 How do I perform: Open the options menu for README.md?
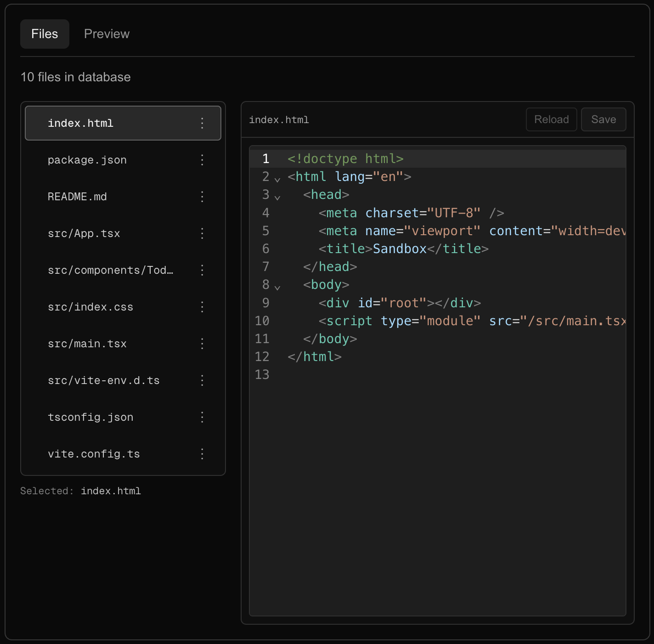point(202,197)
